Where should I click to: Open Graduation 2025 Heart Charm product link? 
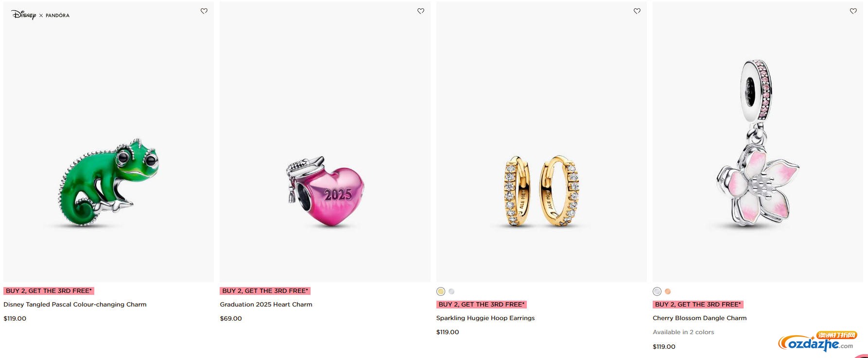coord(266,305)
